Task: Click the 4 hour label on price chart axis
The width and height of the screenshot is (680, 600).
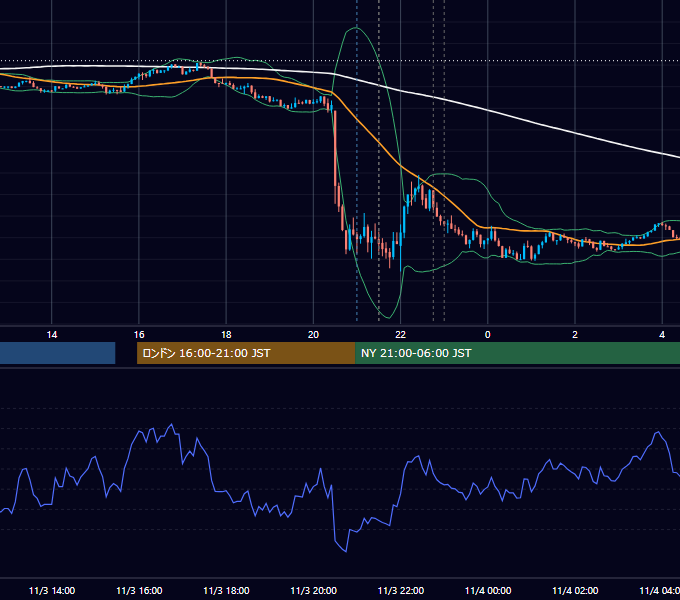Action: point(662,335)
